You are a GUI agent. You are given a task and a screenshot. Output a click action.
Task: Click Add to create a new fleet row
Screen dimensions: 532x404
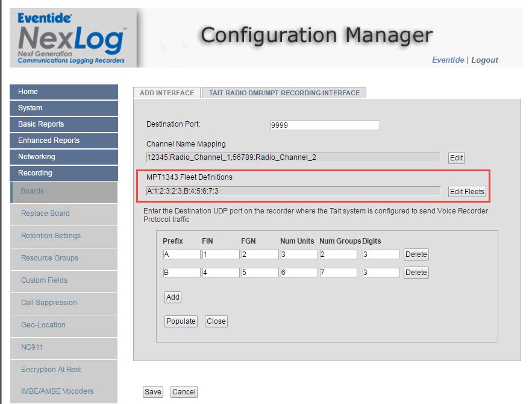pos(172,297)
